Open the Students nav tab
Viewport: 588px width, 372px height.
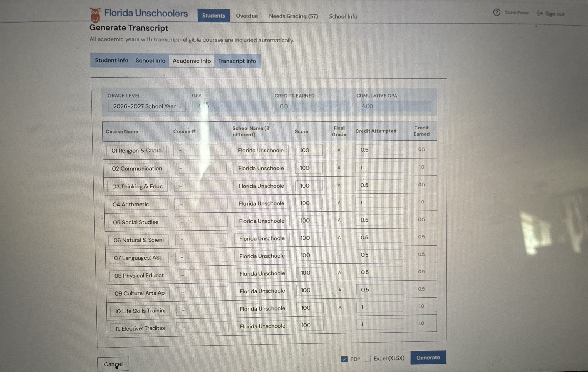tap(213, 16)
